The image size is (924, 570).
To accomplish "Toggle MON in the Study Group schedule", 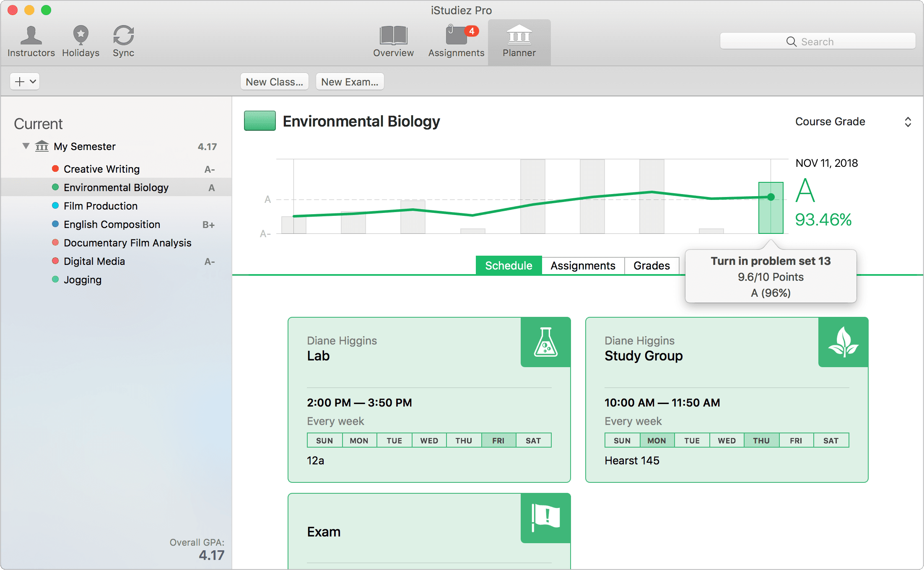I will tap(657, 440).
